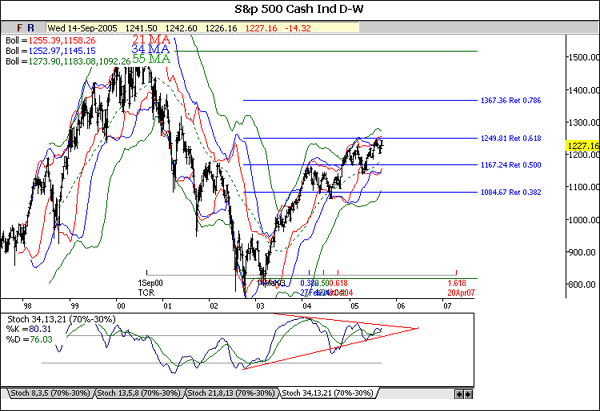
Task: Click the 1100.00 price axis label
Action: (x=584, y=187)
